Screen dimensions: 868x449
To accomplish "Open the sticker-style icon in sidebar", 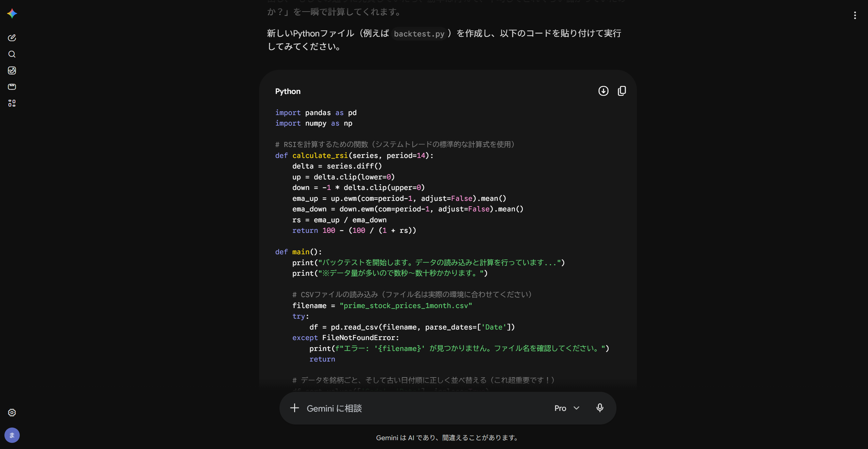I will 12,70.
